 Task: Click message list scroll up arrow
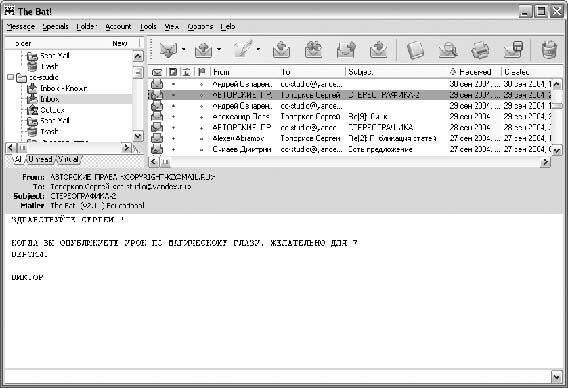click(x=557, y=84)
